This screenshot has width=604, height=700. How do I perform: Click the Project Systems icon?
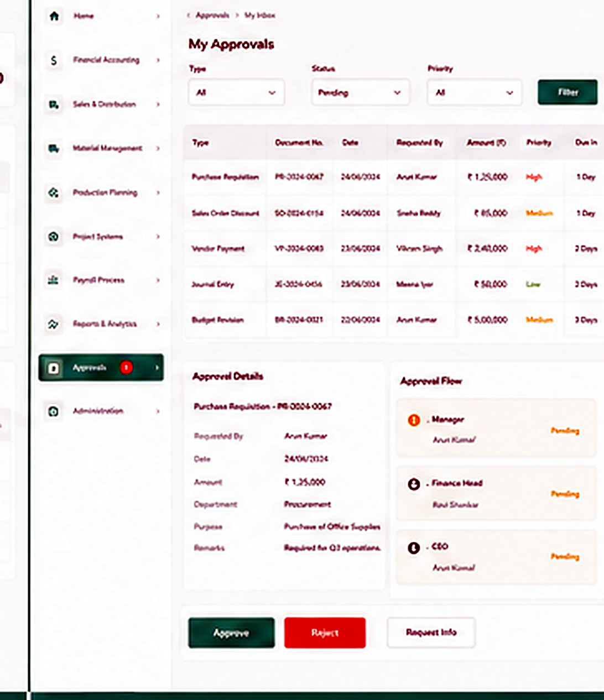[54, 237]
